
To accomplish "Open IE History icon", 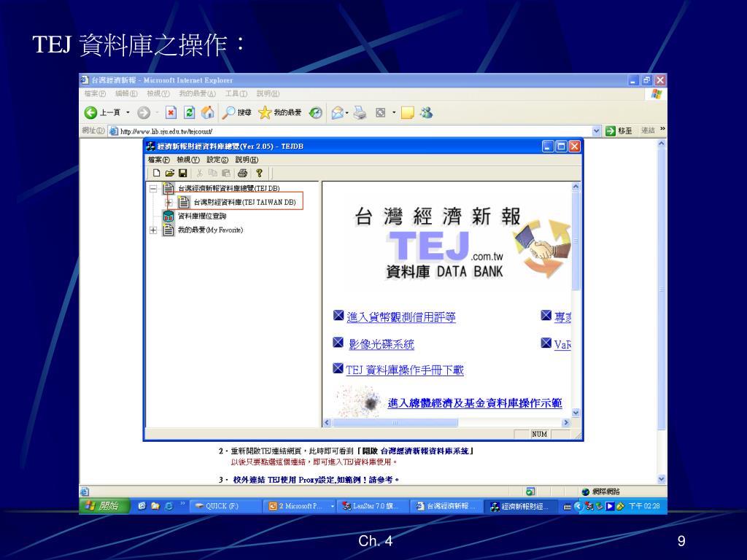I will pos(316,112).
